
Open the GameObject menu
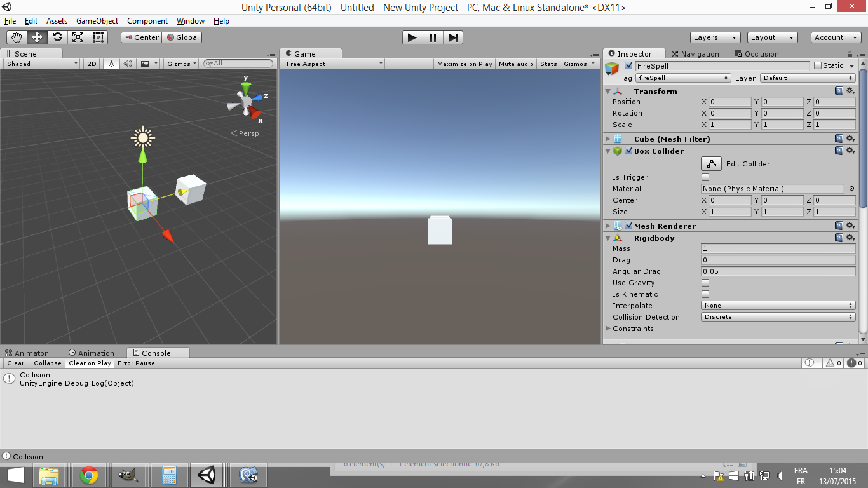tap(97, 21)
